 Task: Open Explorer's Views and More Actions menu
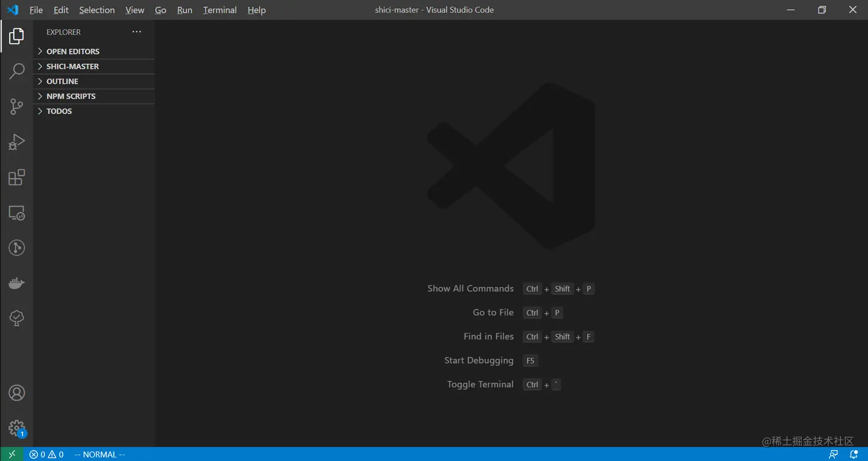(136, 32)
